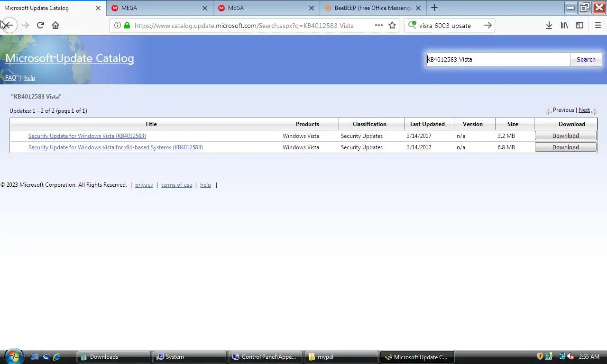This screenshot has height=364, width=607.
Task: Open the help link in the footer
Action: [205, 185]
